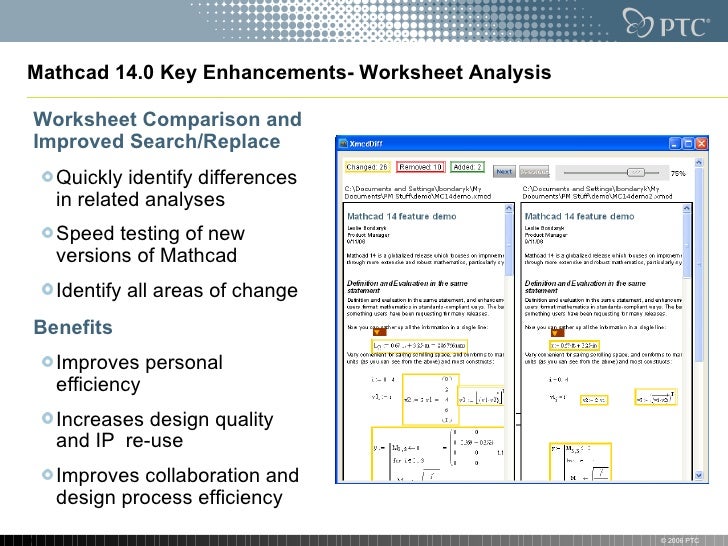Maximize the XmcdDiff window
728x546 pixels.
689,143
